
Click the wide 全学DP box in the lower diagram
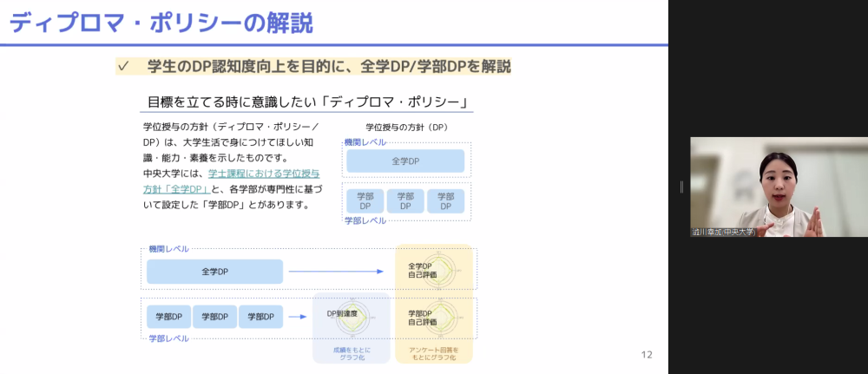point(214,272)
